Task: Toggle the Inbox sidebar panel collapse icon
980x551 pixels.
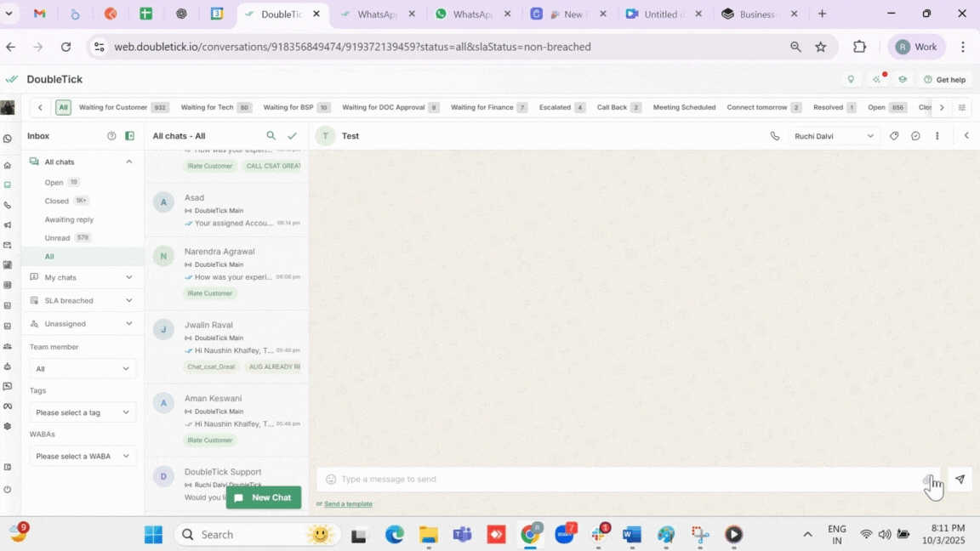Action: click(x=129, y=136)
